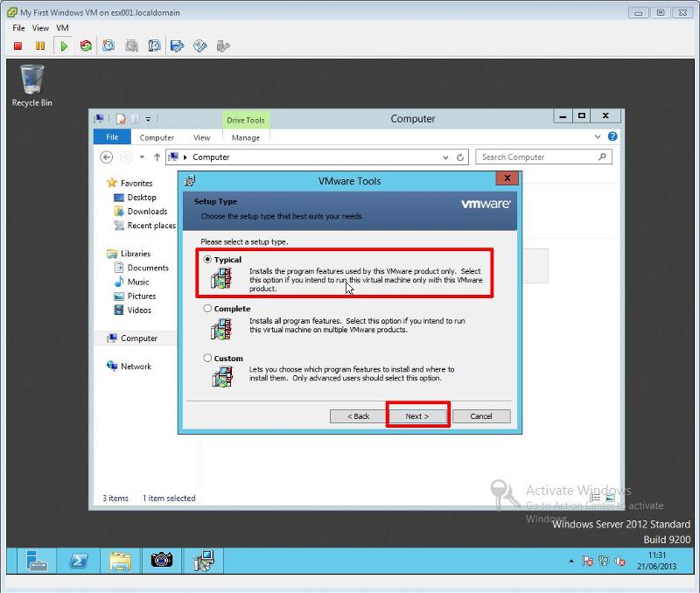This screenshot has width=700, height=593.
Task: Click the Refresh icon in address bar
Action: coord(460,157)
